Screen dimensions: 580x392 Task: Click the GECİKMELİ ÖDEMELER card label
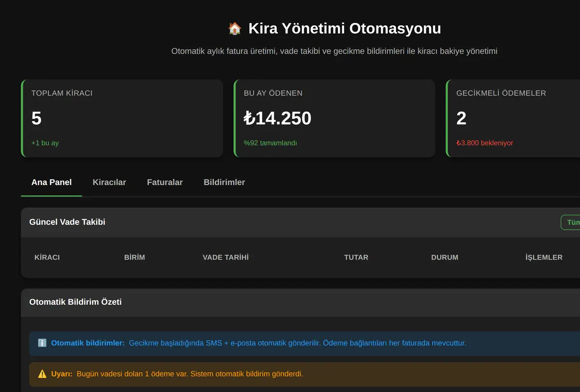pos(501,93)
